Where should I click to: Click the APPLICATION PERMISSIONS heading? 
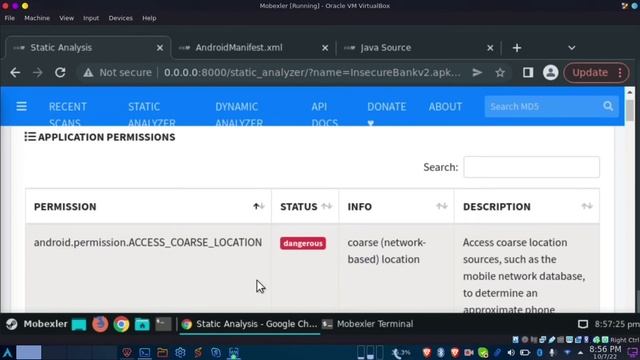point(107,137)
